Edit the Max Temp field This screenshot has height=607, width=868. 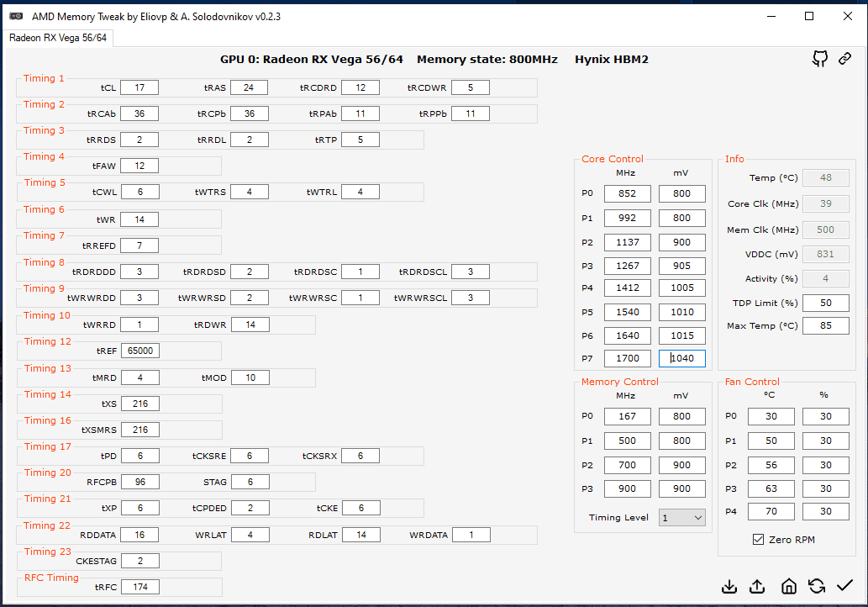click(x=825, y=325)
